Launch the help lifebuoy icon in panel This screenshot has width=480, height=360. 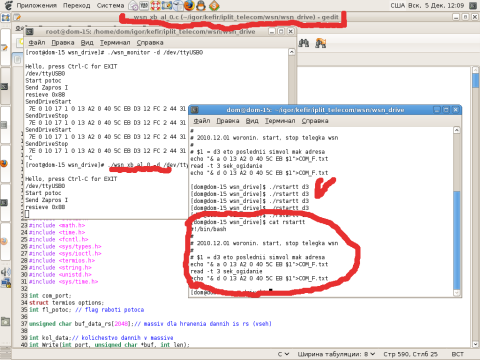pos(155,5)
